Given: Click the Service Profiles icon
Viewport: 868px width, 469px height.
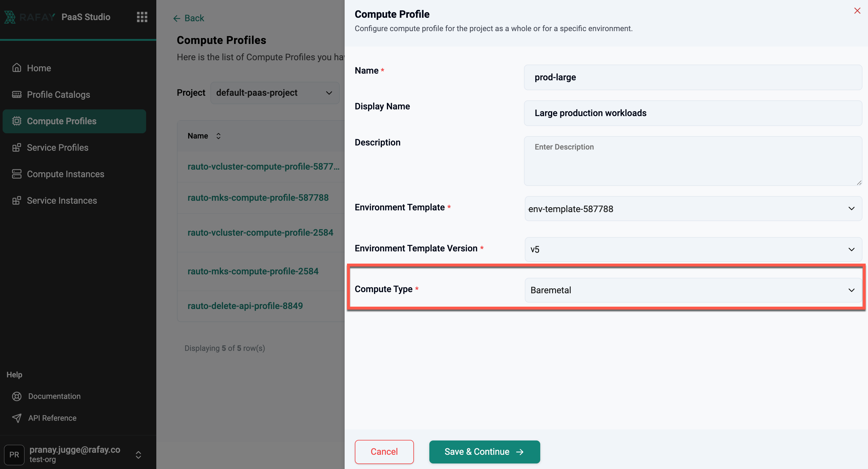Looking at the screenshot, I should 17,148.
